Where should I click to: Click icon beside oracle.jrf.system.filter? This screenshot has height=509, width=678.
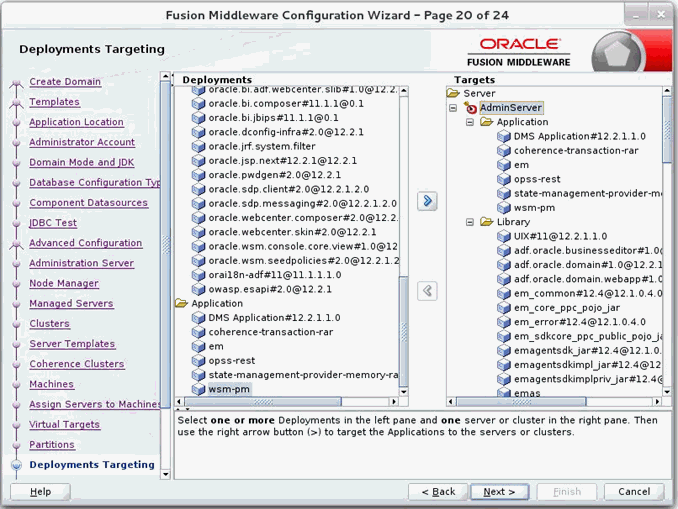198,147
